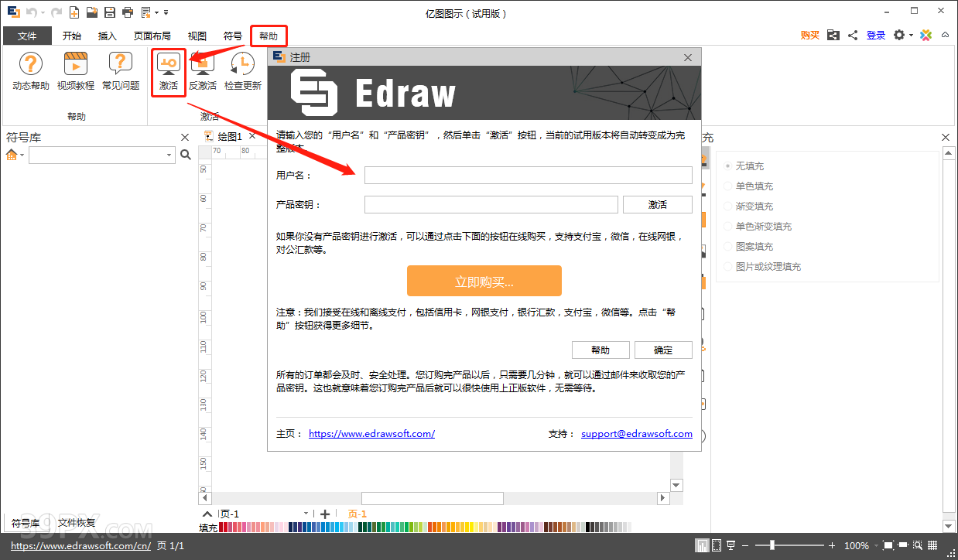Expand the quick access toolbar customize arrow
Screen dimensions: 958x560
coord(166,12)
